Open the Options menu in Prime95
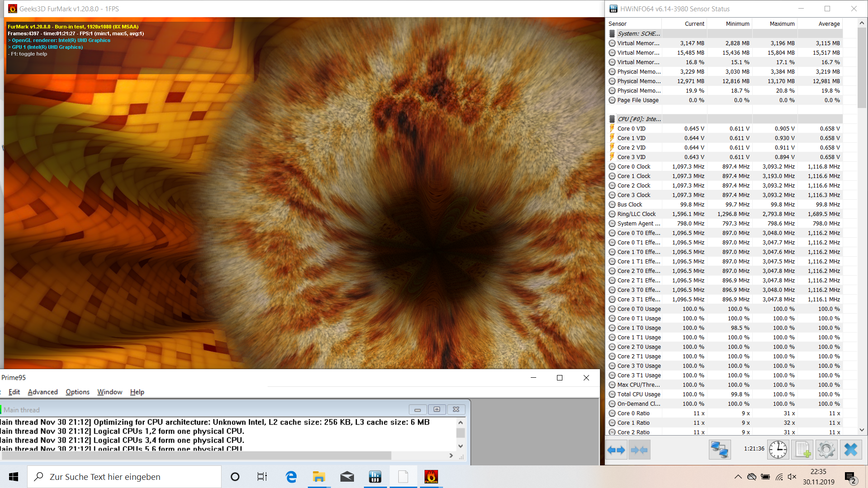Screen dimensions: 868x488 pyautogui.click(x=77, y=392)
